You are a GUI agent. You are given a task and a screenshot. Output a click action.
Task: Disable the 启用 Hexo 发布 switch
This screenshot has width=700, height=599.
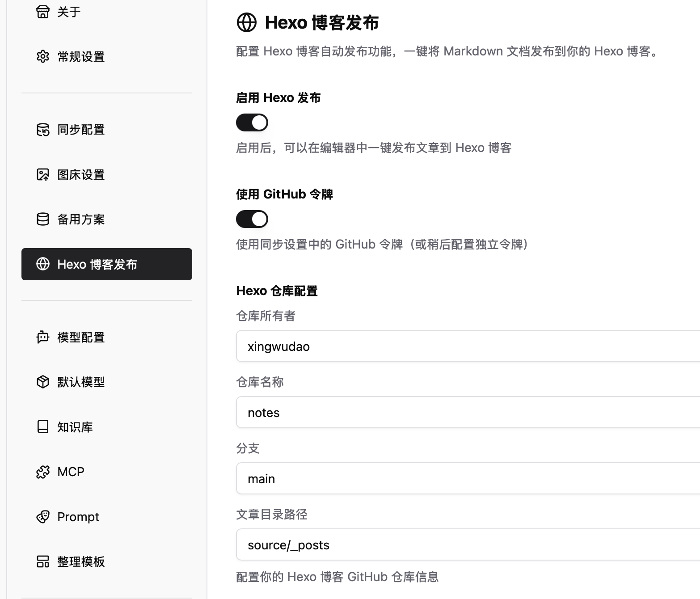[x=252, y=122]
